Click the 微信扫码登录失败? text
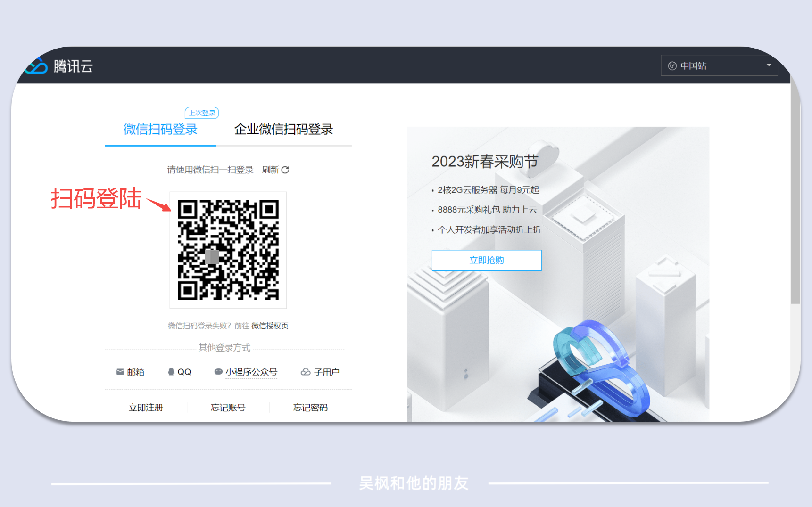 (x=200, y=326)
